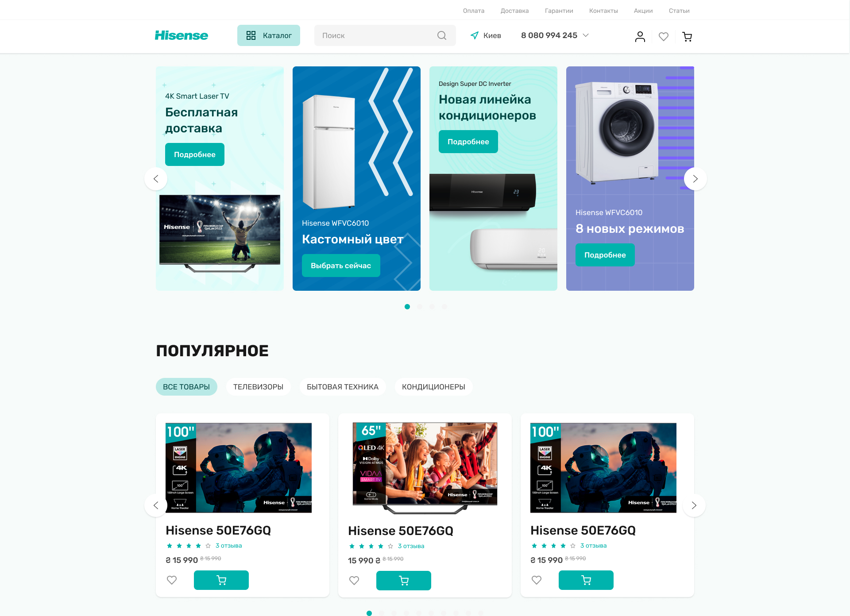
Task: Click the search magnifier icon
Action: tap(442, 35)
